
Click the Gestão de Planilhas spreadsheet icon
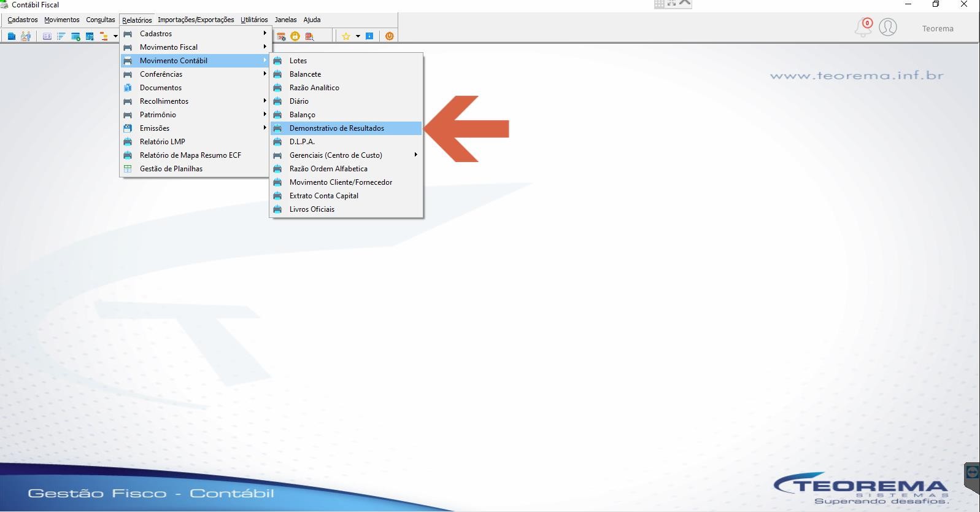point(128,169)
